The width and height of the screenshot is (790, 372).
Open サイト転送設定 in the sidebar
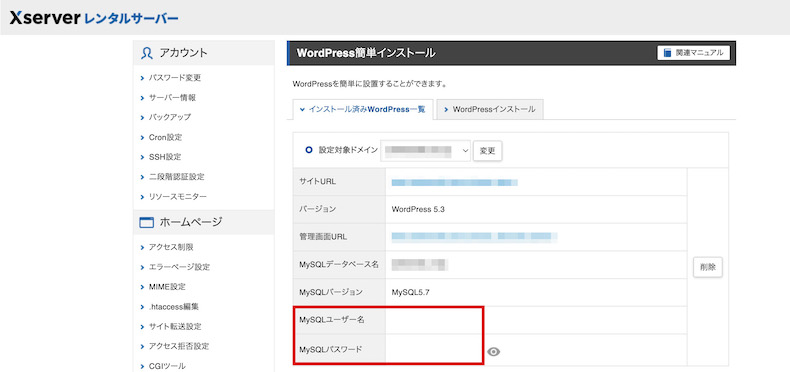(x=175, y=327)
